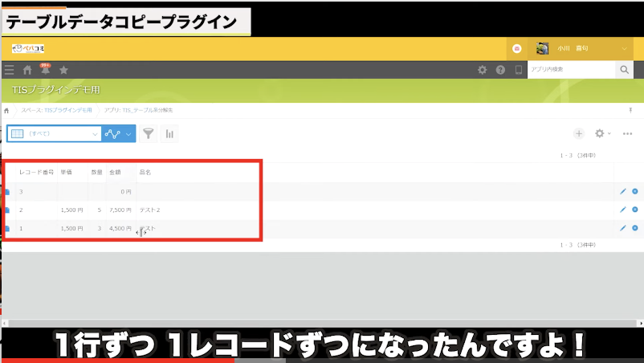Click the TISプラグインデモ用 space breadcrumb link

pyautogui.click(x=68, y=109)
